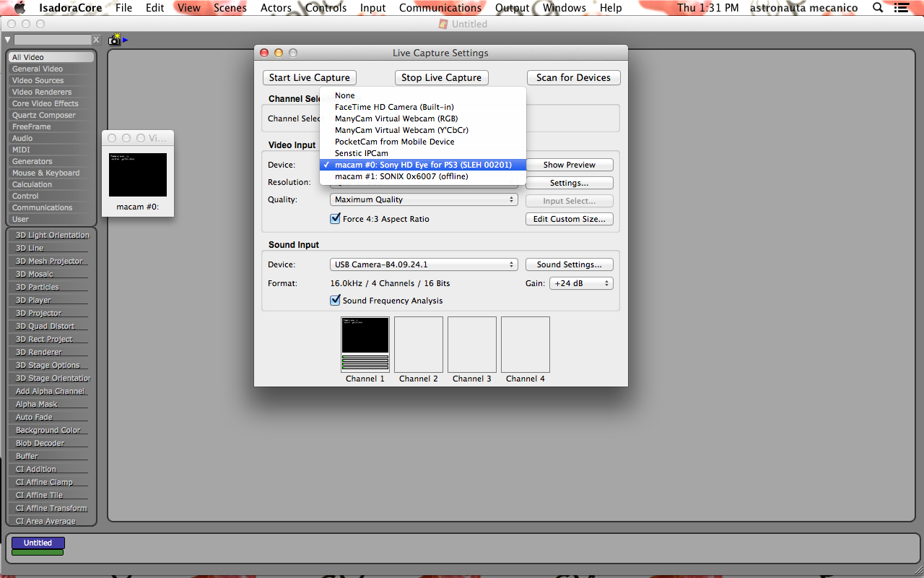Open the Output menu
The height and width of the screenshot is (578, 924).
pos(513,8)
